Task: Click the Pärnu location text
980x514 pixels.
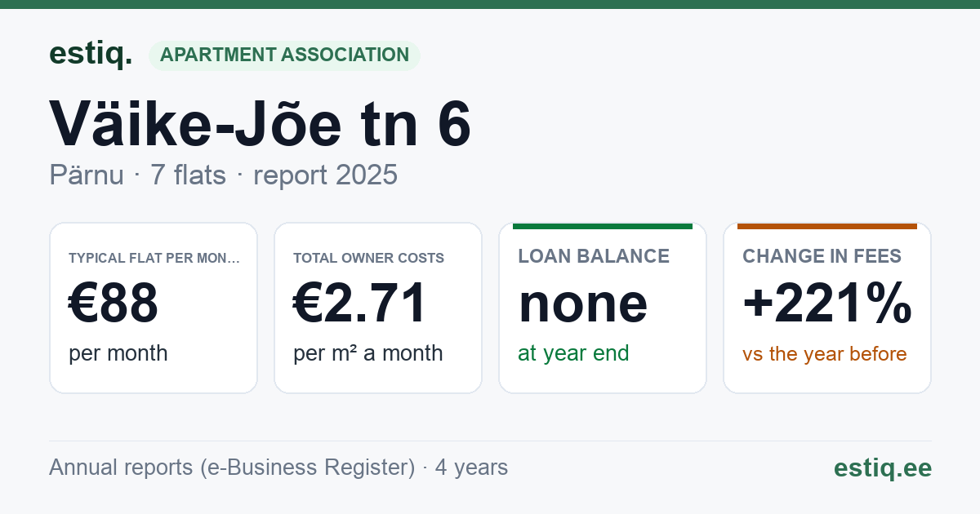Action: (87, 175)
